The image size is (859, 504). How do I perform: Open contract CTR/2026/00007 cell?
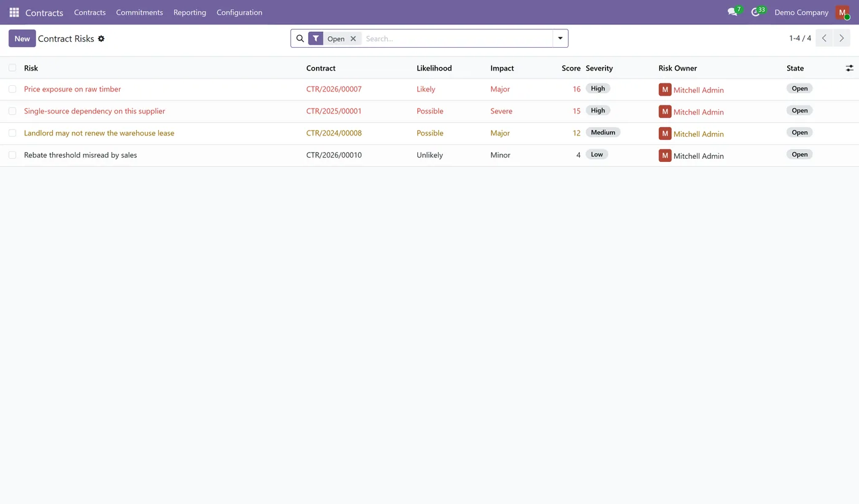pos(334,89)
